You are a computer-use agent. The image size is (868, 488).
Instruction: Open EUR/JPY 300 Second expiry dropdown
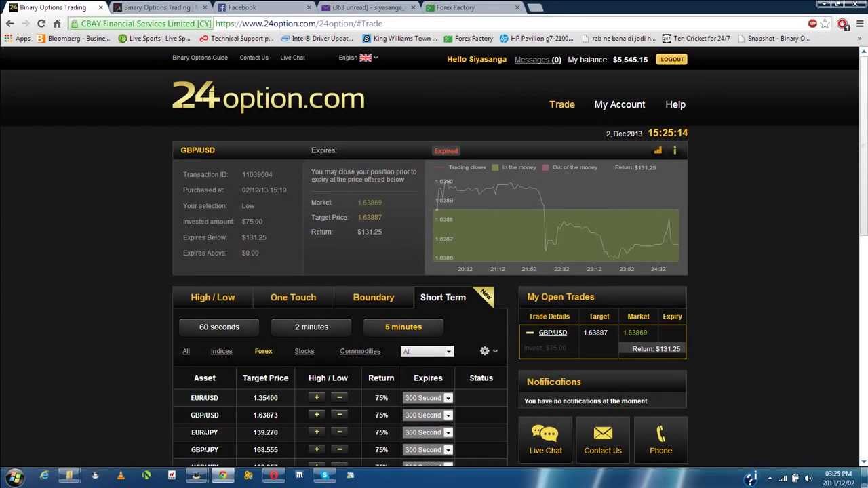tap(427, 432)
